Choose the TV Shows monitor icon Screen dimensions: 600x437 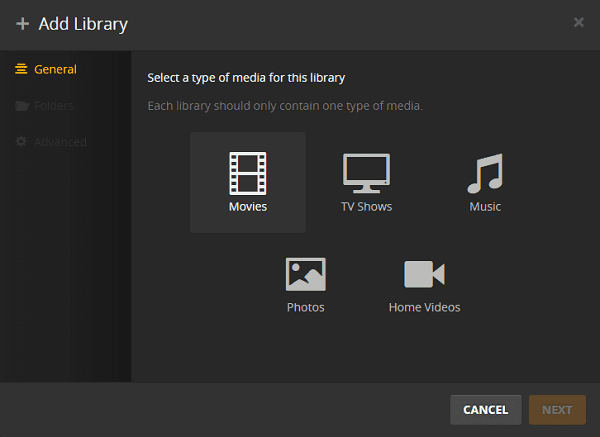pos(366,173)
